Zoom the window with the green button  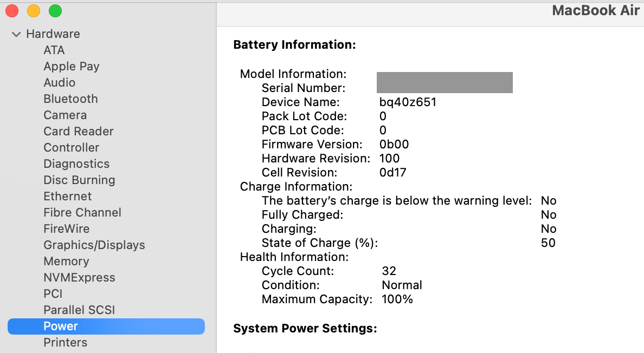[55, 11]
